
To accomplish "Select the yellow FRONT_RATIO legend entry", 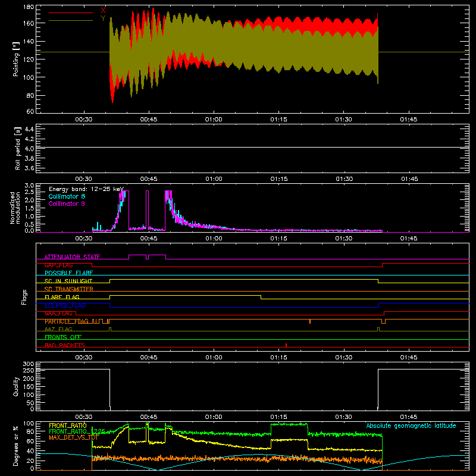I will 68,425.
